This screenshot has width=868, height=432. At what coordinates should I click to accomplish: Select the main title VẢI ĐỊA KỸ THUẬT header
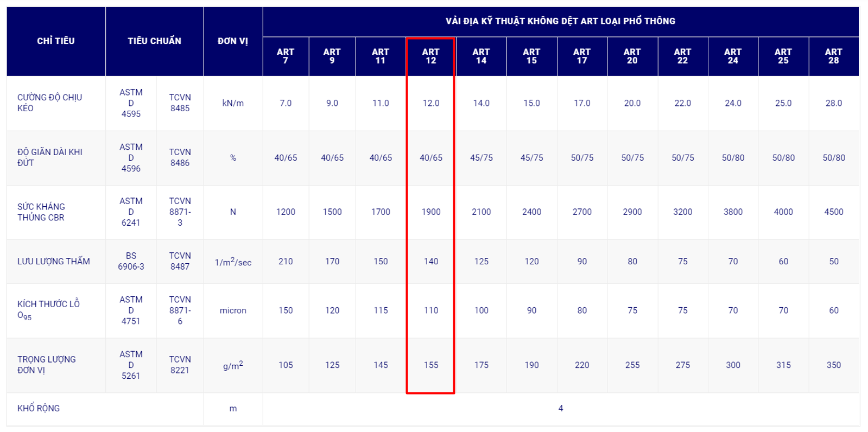(x=561, y=22)
